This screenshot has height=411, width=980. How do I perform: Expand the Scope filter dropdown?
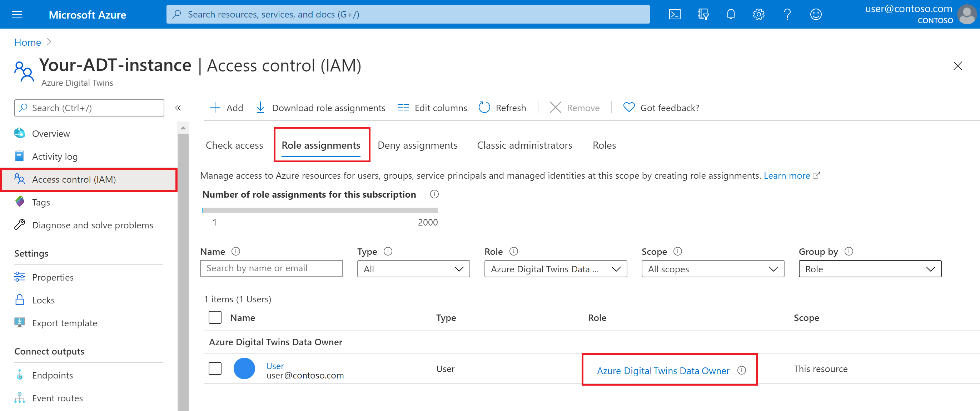click(712, 268)
